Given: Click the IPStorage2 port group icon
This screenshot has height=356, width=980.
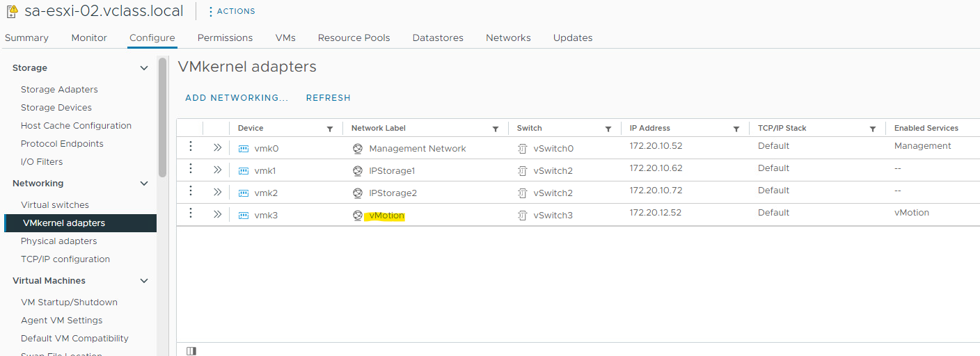Looking at the screenshot, I should 358,193.
